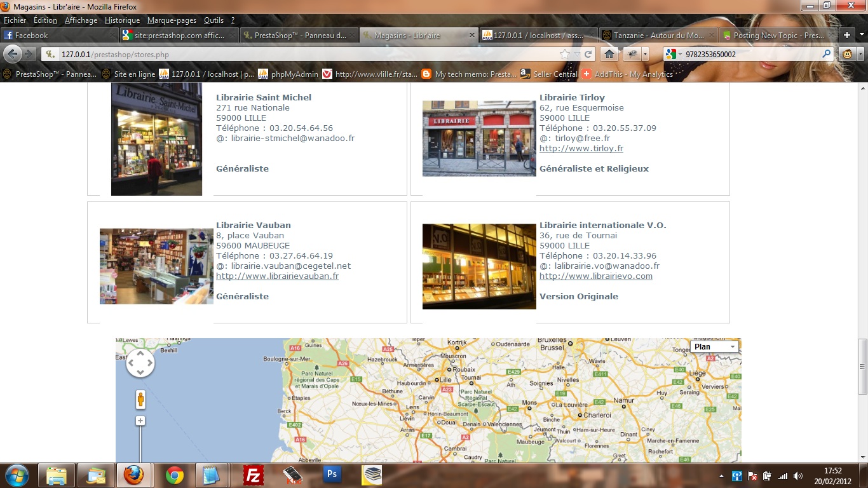Open the second taskbar folder icon
The width and height of the screenshot is (868, 488).
point(96,475)
